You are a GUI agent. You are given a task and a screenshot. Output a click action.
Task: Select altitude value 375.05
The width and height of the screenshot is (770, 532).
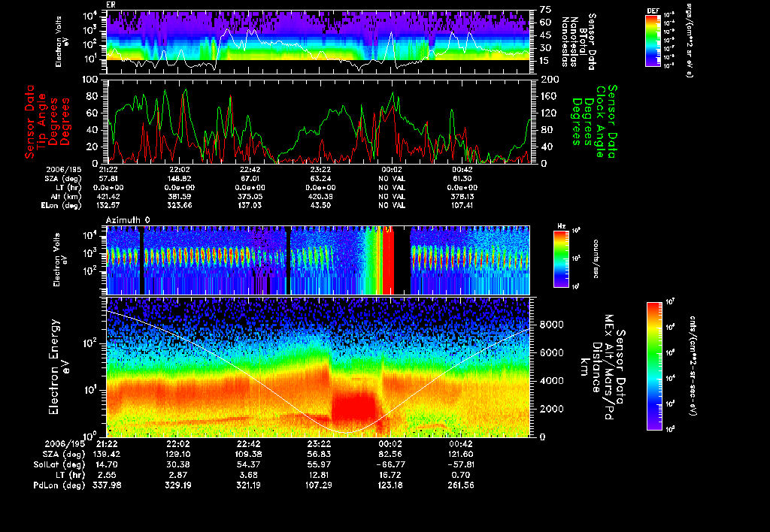point(250,196)
